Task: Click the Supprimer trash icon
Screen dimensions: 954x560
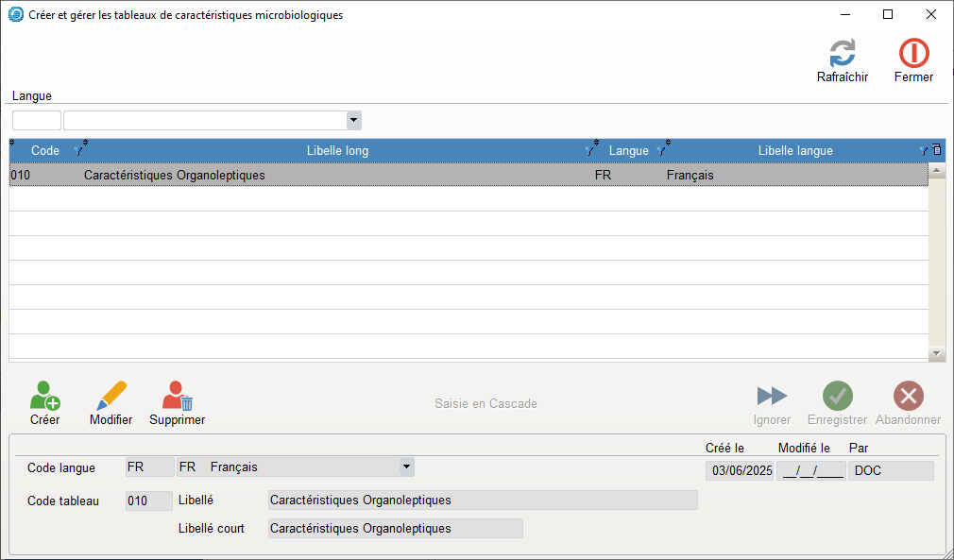Action: coord(177,396)
